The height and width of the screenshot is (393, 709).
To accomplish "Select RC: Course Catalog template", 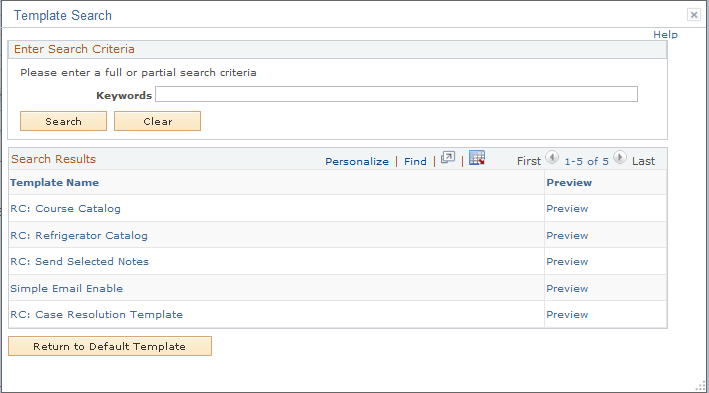I will [66, 208].
